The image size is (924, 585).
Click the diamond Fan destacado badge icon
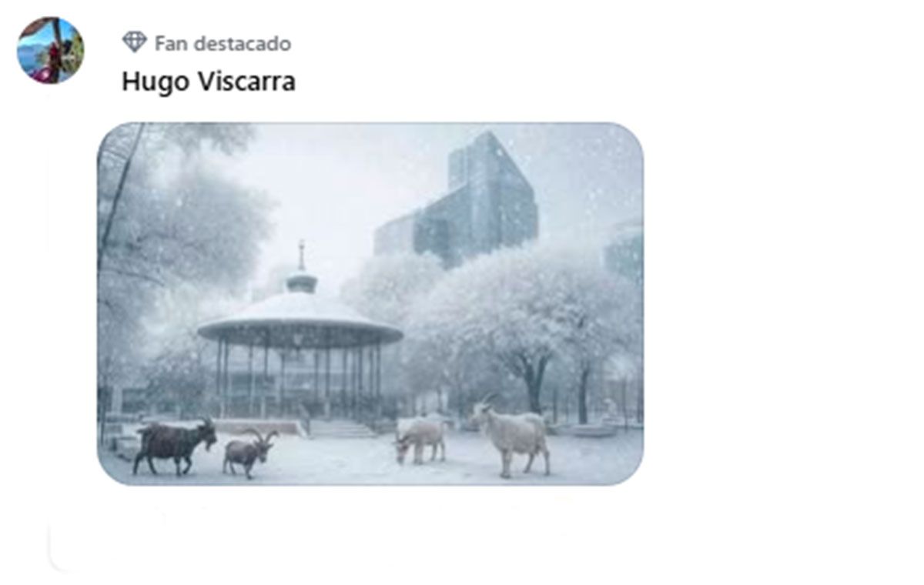click(135, 42)
